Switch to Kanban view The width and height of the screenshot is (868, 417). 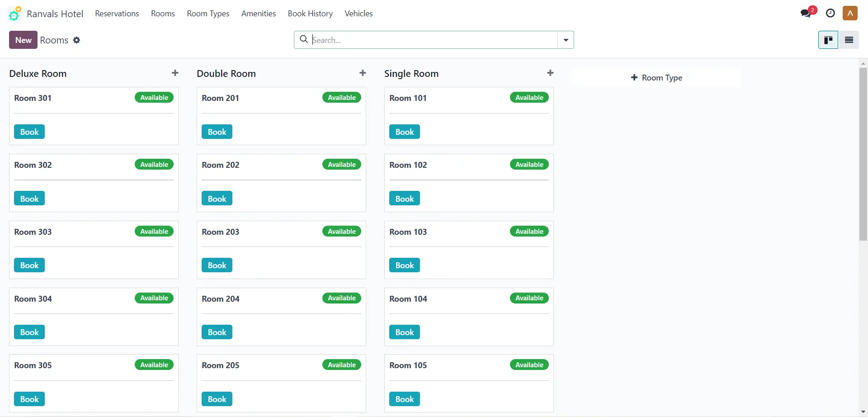click(828, 40)
